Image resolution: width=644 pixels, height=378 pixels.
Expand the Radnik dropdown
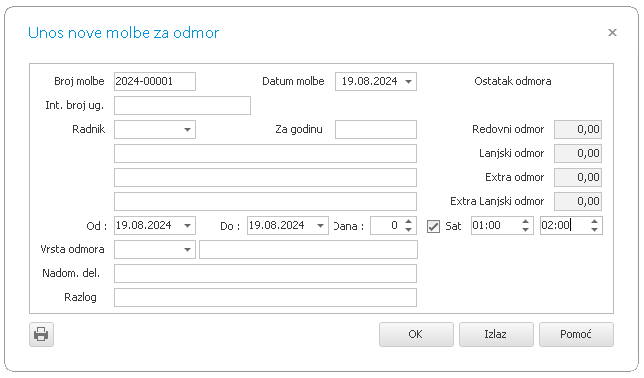pos(187,129)
